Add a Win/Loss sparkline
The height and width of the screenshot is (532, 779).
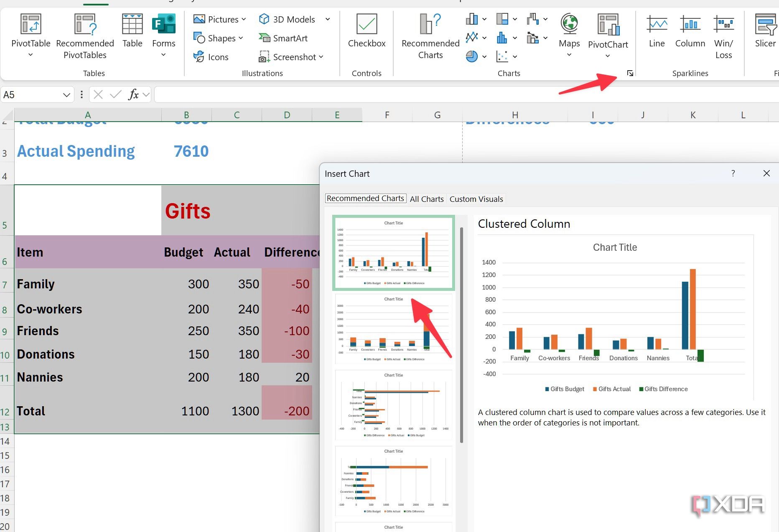click(x=724, y=33)
